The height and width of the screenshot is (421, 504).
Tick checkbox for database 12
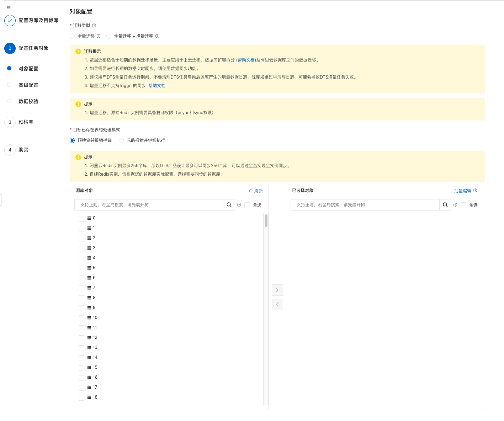[x=81, y=338]
